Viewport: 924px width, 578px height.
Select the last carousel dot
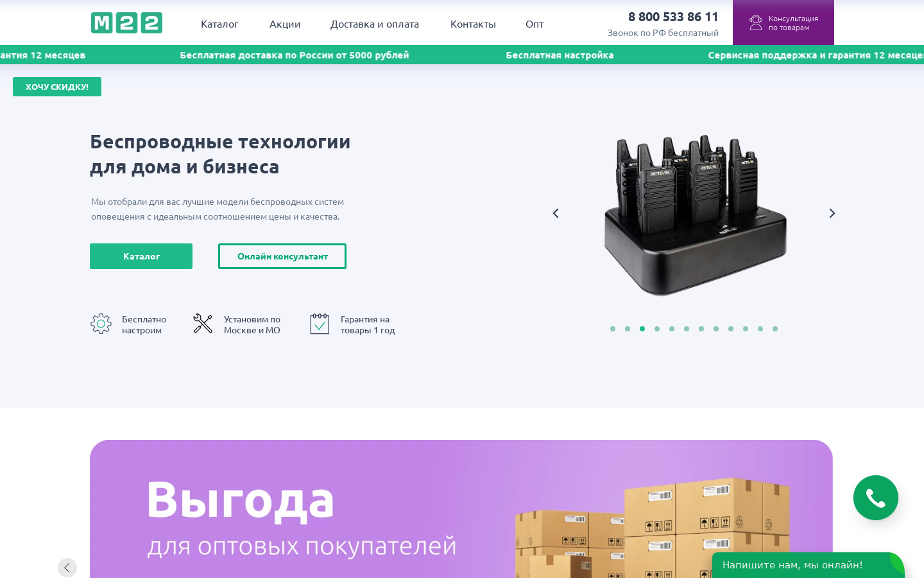click(775, 329)
